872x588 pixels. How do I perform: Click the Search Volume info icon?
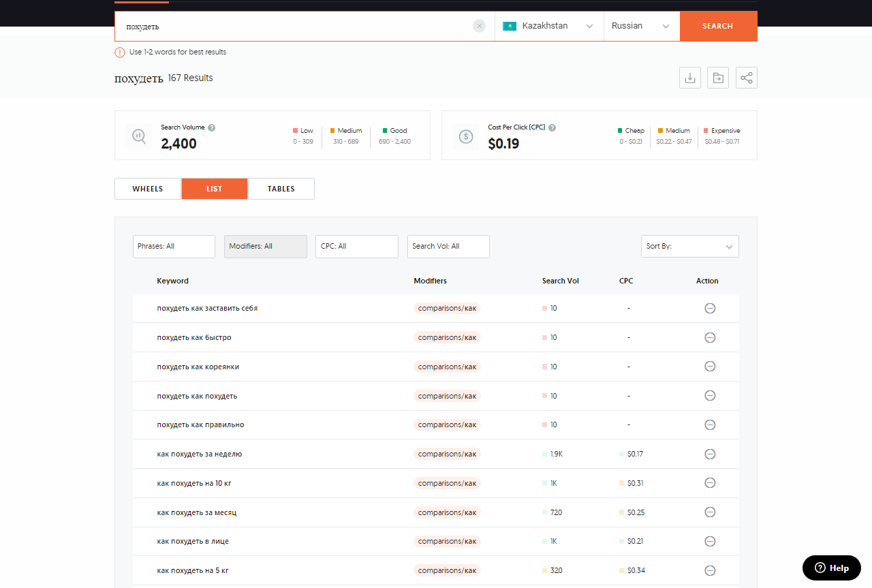(x=212, y=127)
